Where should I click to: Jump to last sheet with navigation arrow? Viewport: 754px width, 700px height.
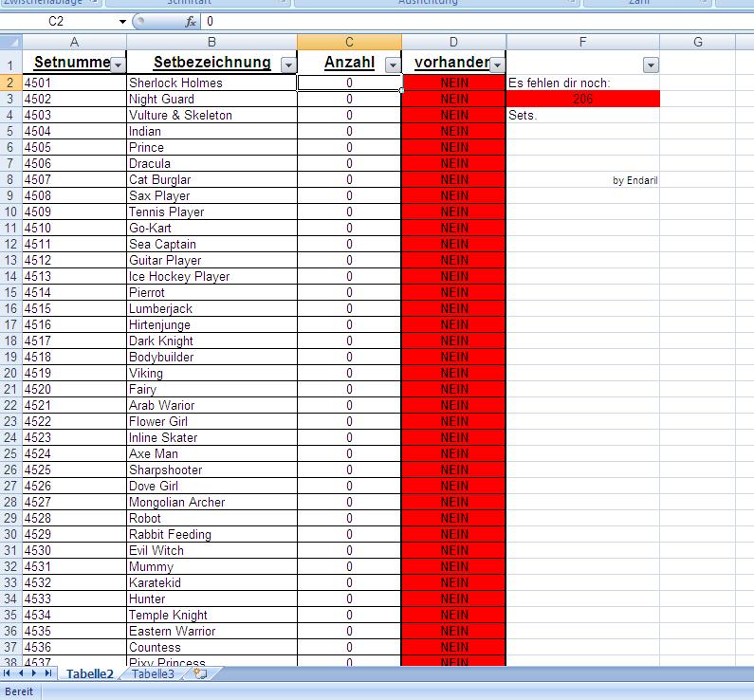tap(48, 673)
